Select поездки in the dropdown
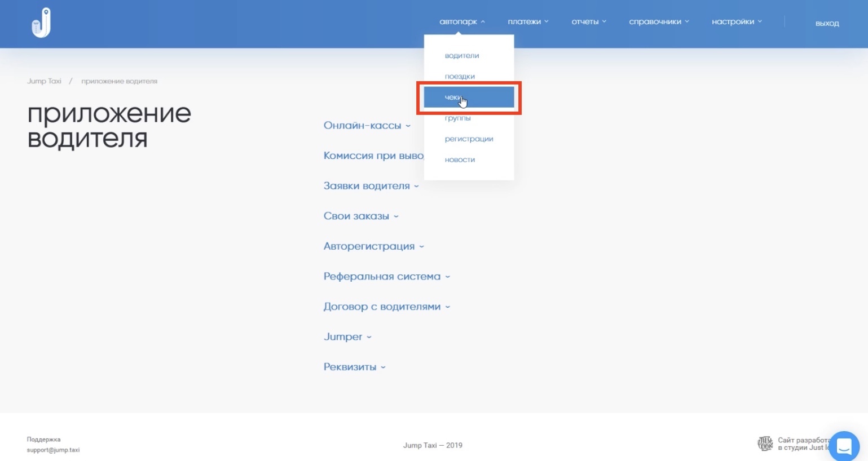 point(460,77)
